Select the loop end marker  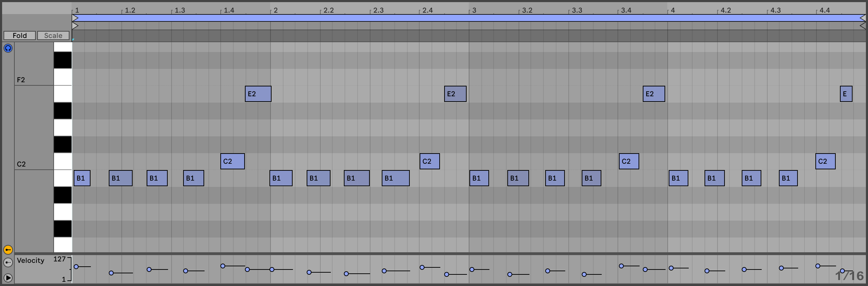pyautogui.click(x=863, y=18)
